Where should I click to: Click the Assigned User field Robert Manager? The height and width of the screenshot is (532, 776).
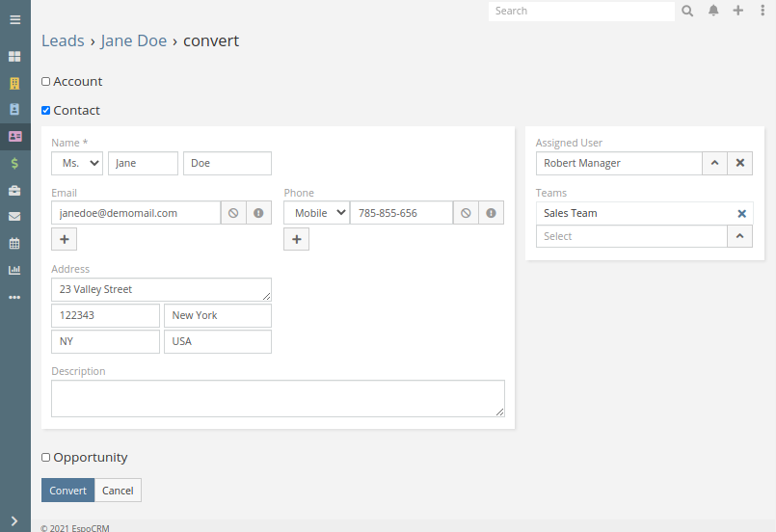click(x=619, y=163)
